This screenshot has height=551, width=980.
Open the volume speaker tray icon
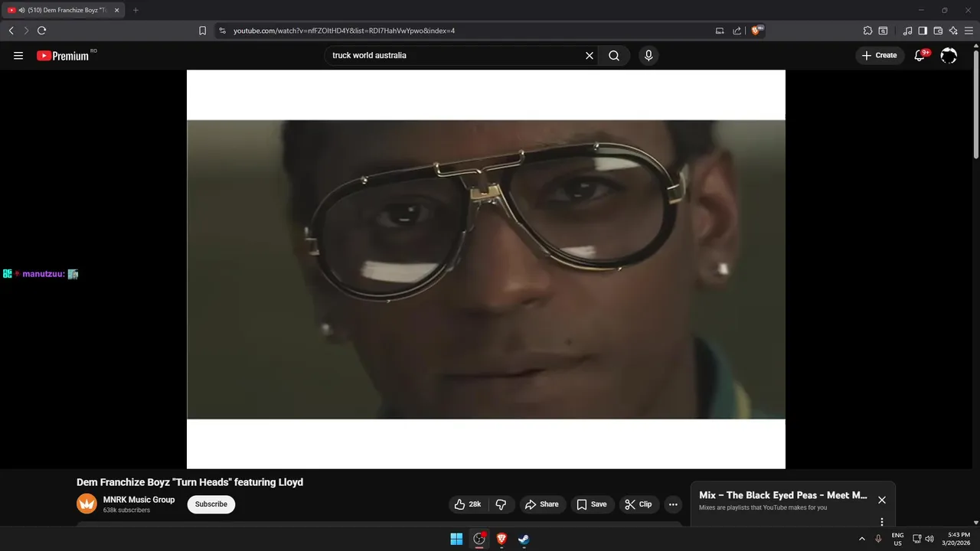929,539
